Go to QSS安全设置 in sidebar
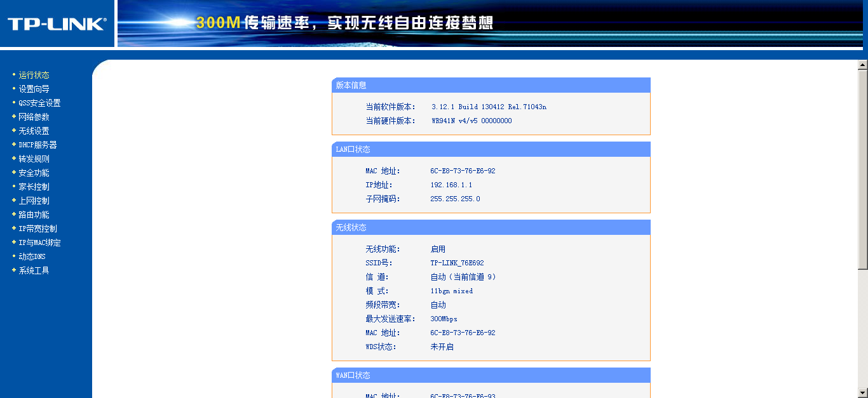Screen dimensions: 868x398 (39, 103)
